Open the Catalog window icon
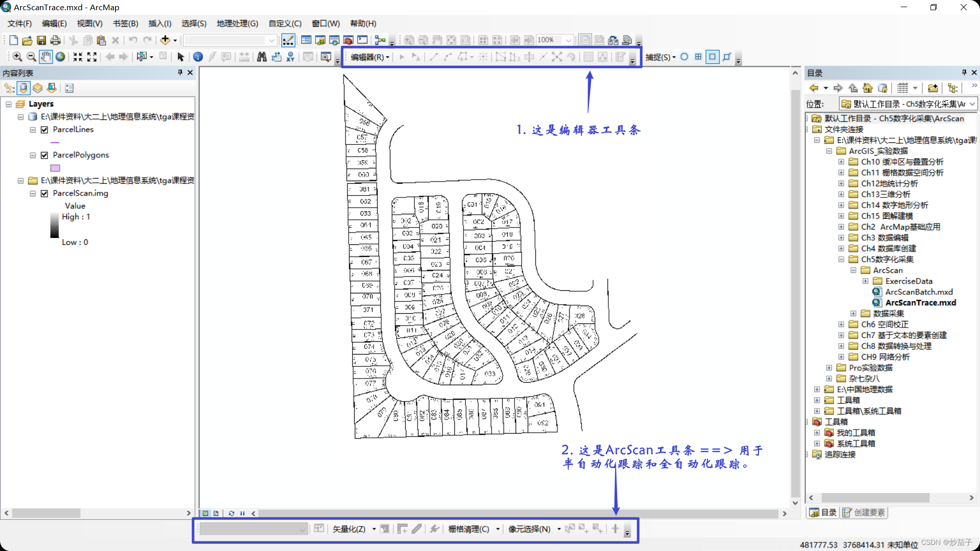 320,40
